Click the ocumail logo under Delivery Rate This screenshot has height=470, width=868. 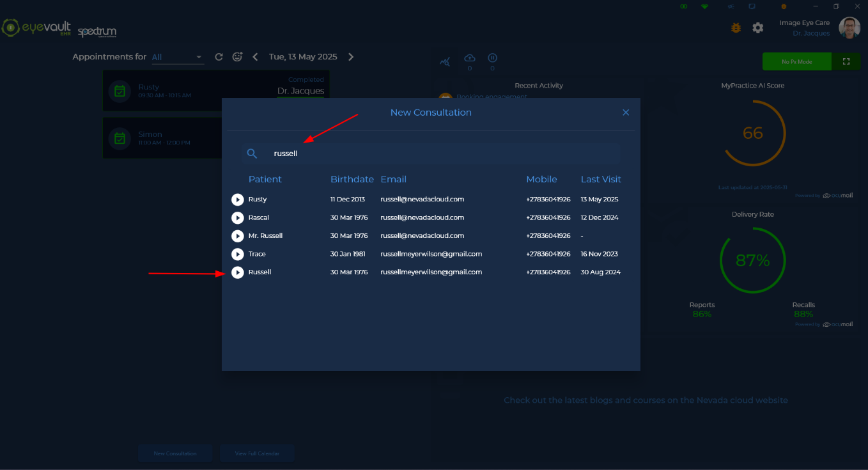838,324
